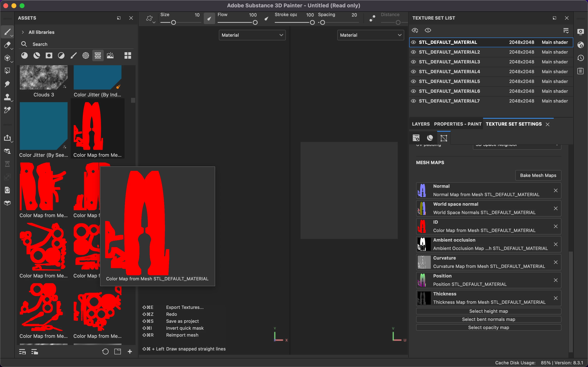588x367 pixels.
Task: Select the Material Picker eyedropper tool
Action: click(x=7, y=110)
